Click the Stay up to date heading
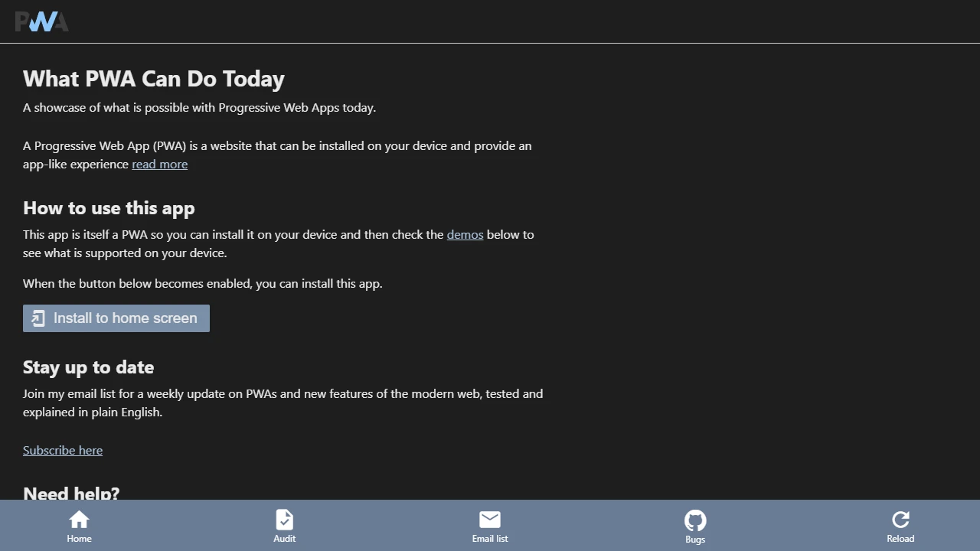This screenshot has height=551, width=980. click(88, 367)
